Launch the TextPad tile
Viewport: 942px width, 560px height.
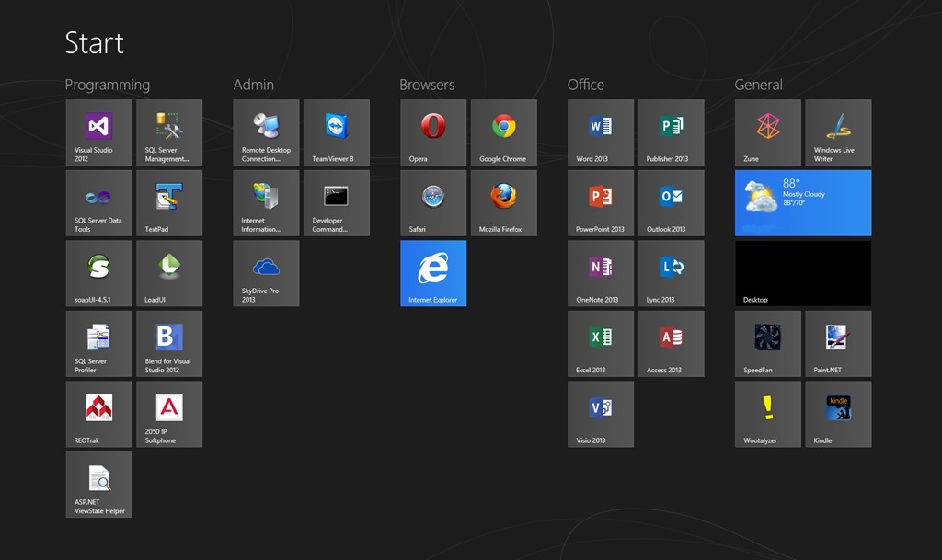pos(169,203)
